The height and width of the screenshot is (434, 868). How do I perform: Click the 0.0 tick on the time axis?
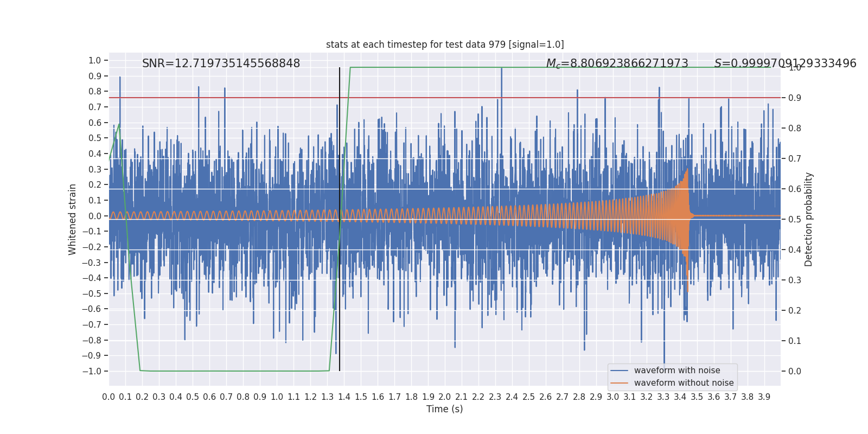(x=108, y=397)
